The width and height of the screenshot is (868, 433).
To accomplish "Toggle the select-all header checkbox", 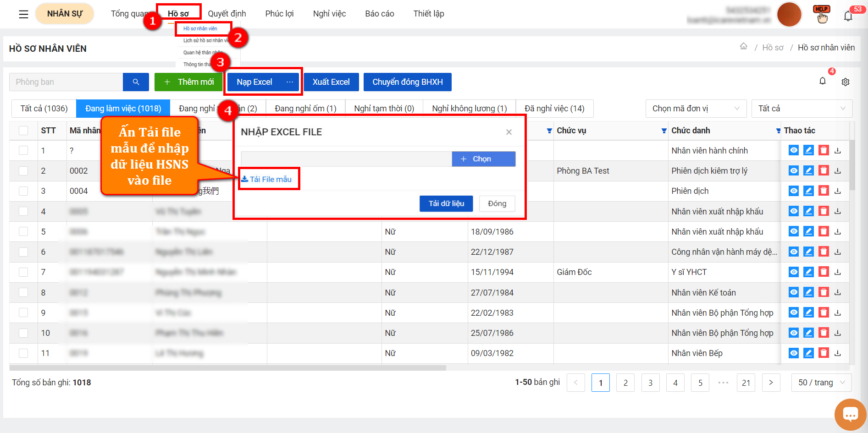I will coord(23,131).
